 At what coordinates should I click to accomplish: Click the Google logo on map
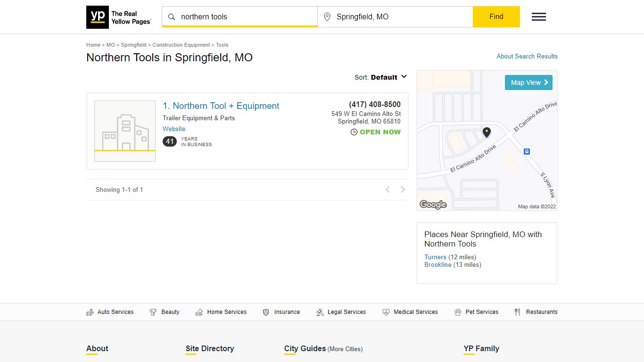click(433, 205)
